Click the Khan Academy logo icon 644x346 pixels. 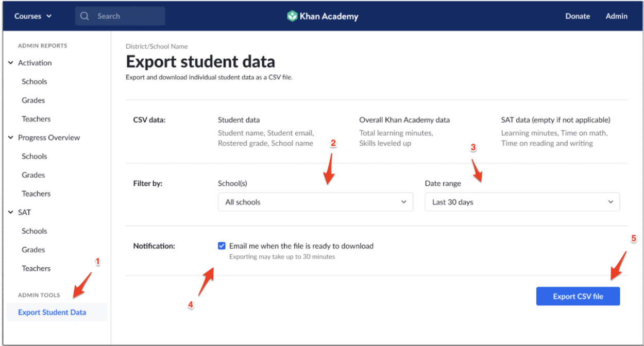coord(292,16)
